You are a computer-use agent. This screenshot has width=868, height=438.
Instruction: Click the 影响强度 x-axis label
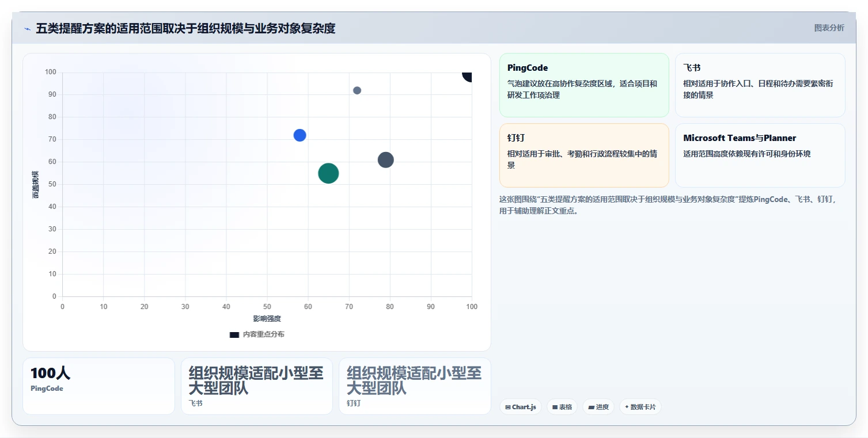(x=267, y=319)
